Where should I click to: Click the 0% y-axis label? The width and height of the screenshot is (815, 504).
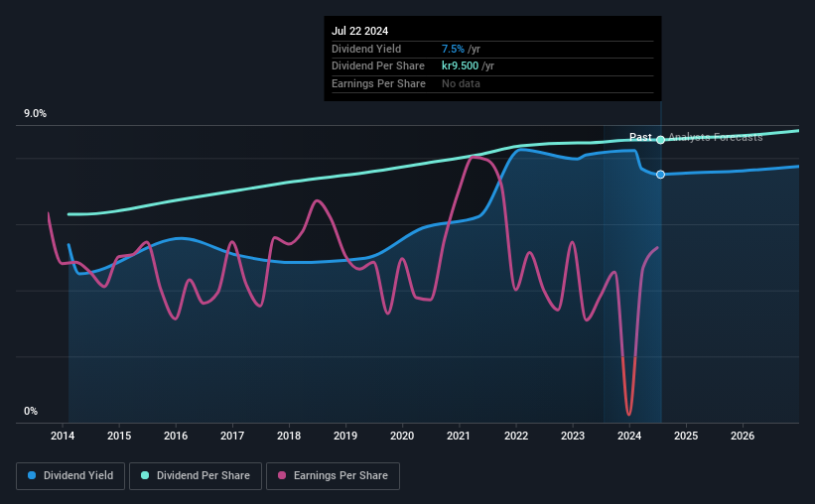tap(31, 412)
